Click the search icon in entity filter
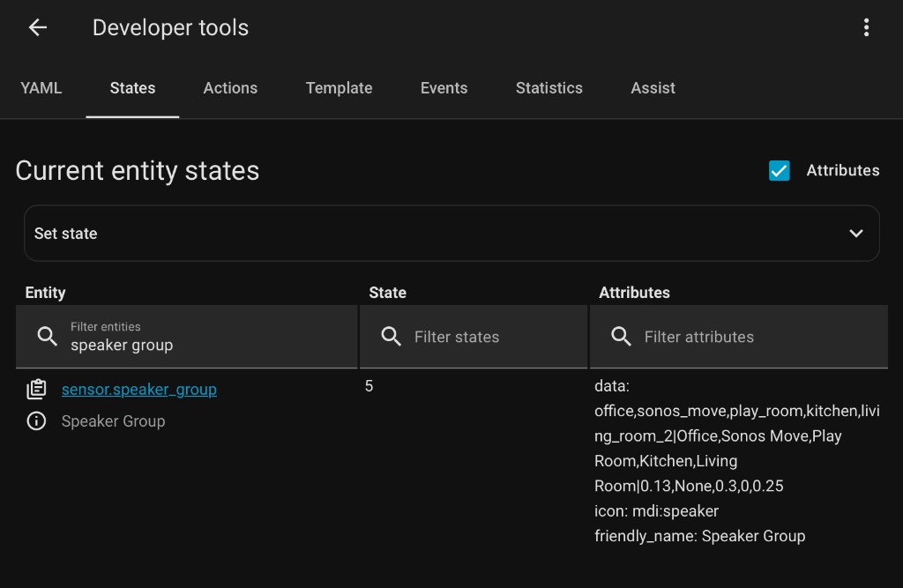The image size is (903, 588). [48, 337]
